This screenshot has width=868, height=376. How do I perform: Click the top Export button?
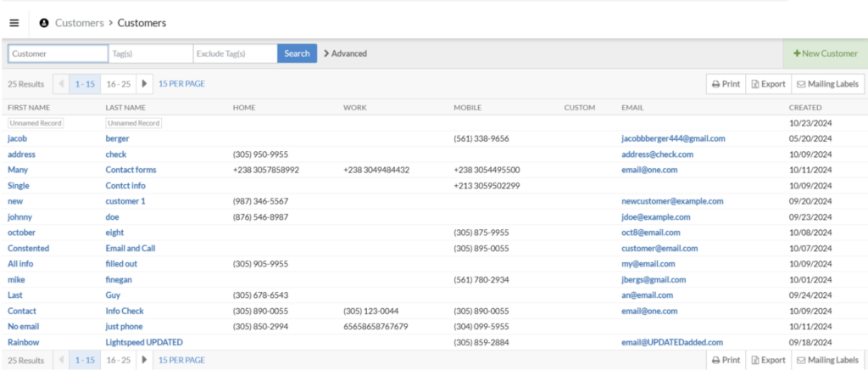pos(768,84)
